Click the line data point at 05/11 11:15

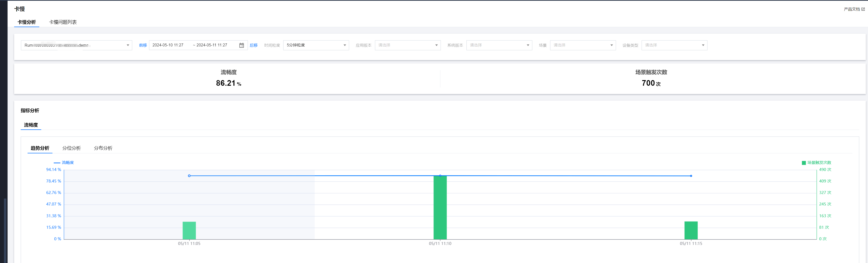click(x=691, y=176)
